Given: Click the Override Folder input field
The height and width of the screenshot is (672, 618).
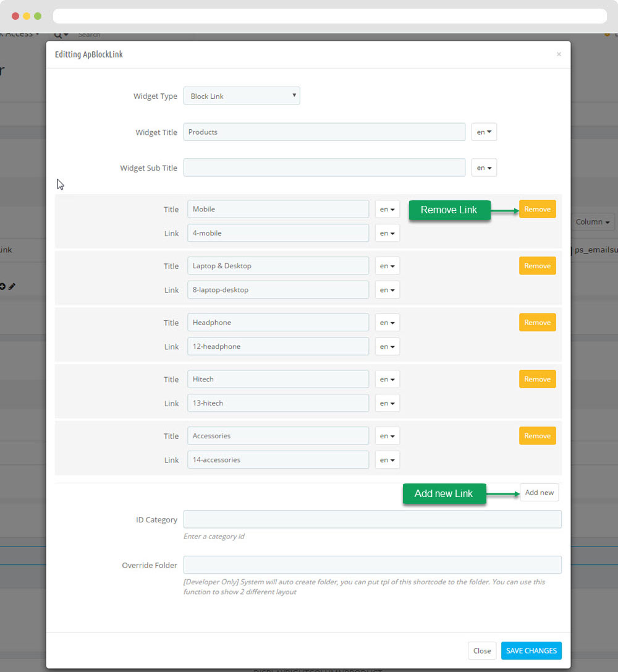Looking at the screenshot, I should click(372, 565).
